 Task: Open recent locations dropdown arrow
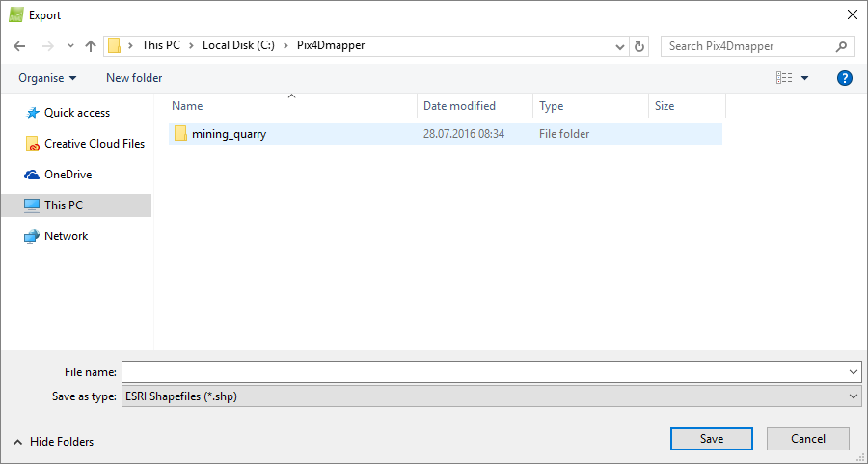point(70,46)
